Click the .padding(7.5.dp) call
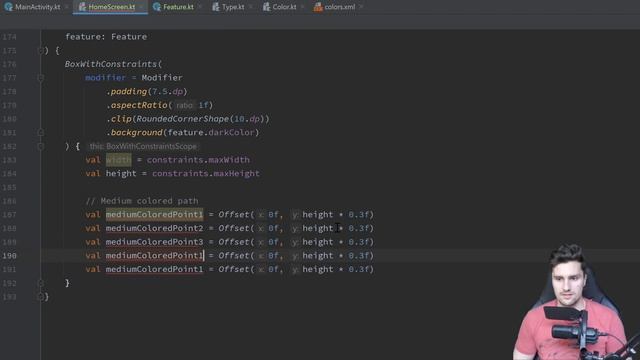This screenshot has width=640, height=360. pyautogui.click(x=147, y=91)
